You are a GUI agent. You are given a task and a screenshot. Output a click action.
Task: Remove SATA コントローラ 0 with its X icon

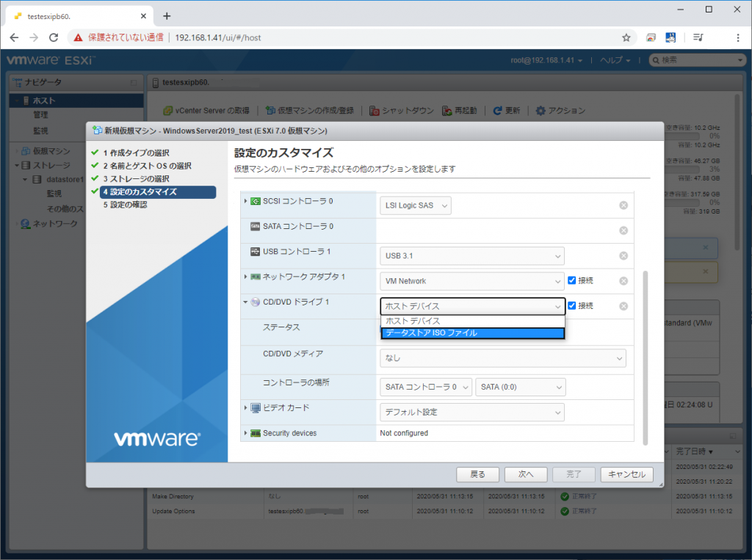(623, 230)
